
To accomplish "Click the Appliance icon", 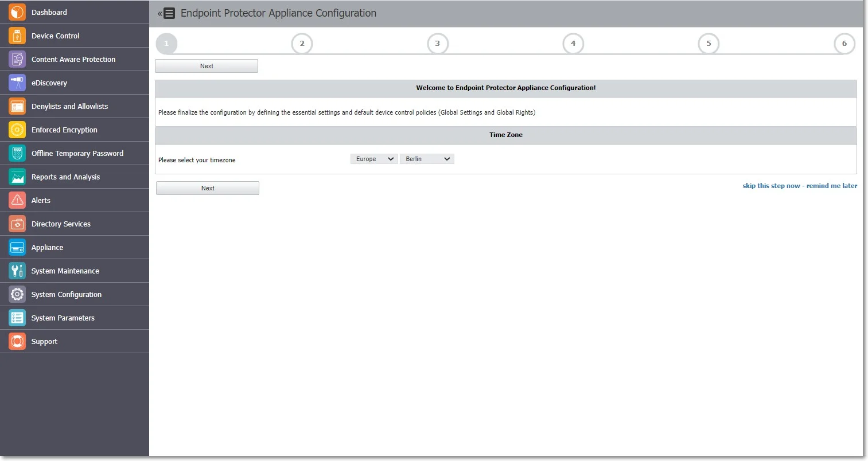I will 17,247.
